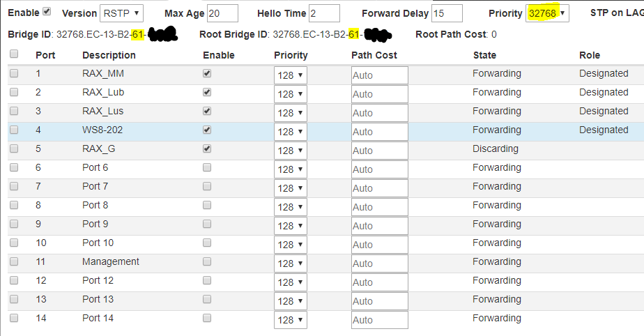Click the Hello Time input field

pyautogui.click(x=324, y=13)
